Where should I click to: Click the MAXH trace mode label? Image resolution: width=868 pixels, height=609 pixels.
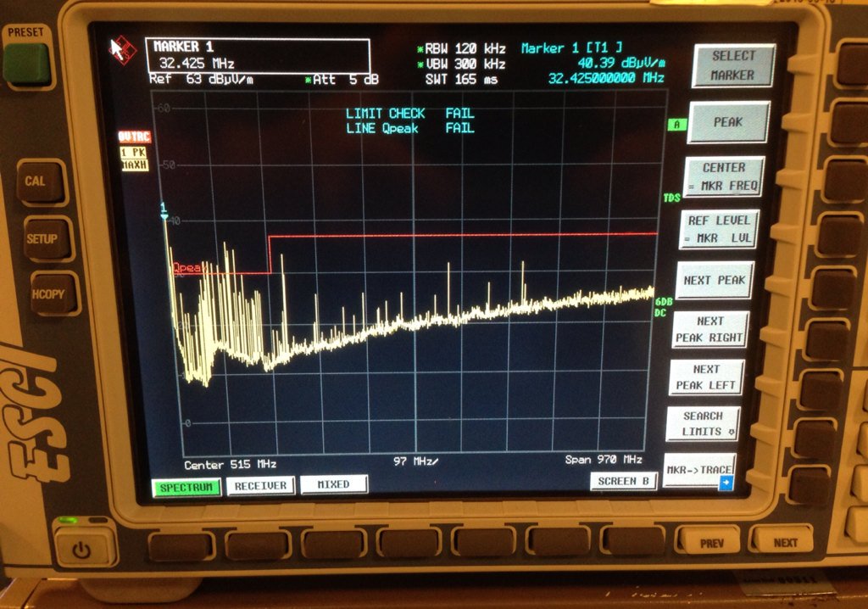(135, 165)
